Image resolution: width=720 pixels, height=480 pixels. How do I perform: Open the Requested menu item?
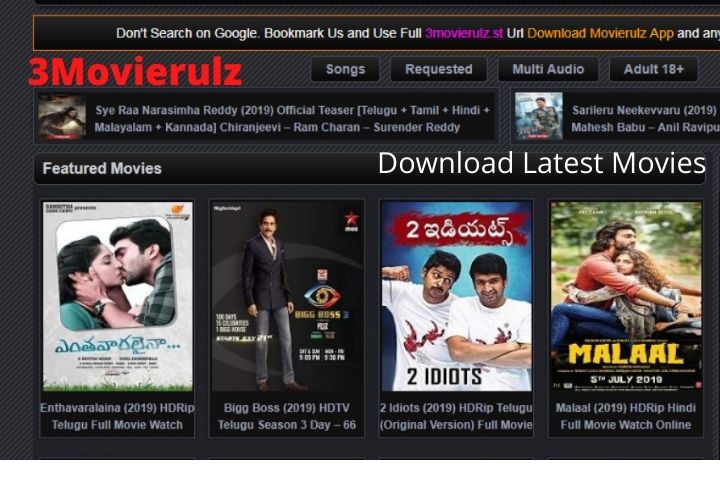(x=439, y=69)
